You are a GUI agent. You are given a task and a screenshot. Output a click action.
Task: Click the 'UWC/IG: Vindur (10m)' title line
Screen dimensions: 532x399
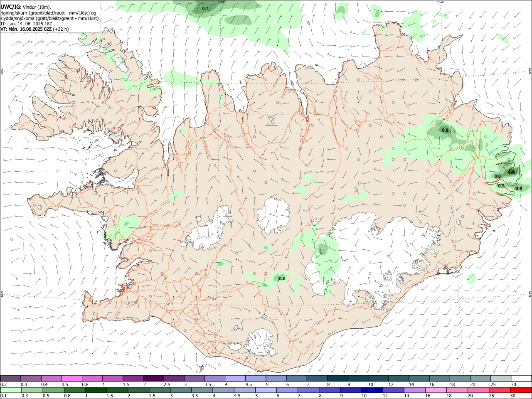point(25,7)
